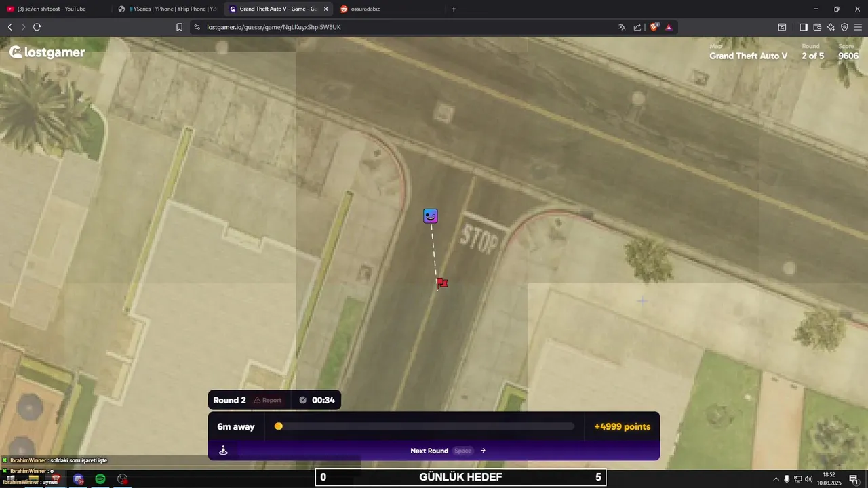Show hidden system tray icons

[x=776, y=479]
